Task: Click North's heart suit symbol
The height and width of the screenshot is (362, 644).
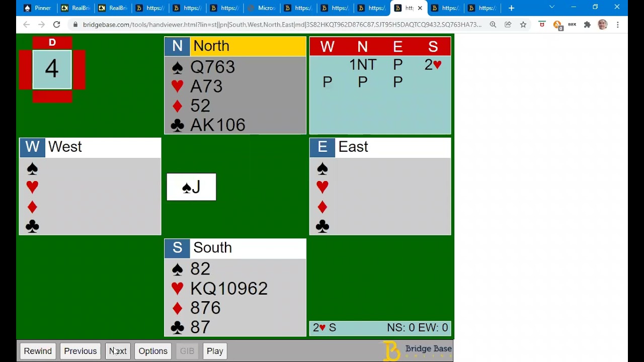Action: pyautogui.click(x=177, y=86)
